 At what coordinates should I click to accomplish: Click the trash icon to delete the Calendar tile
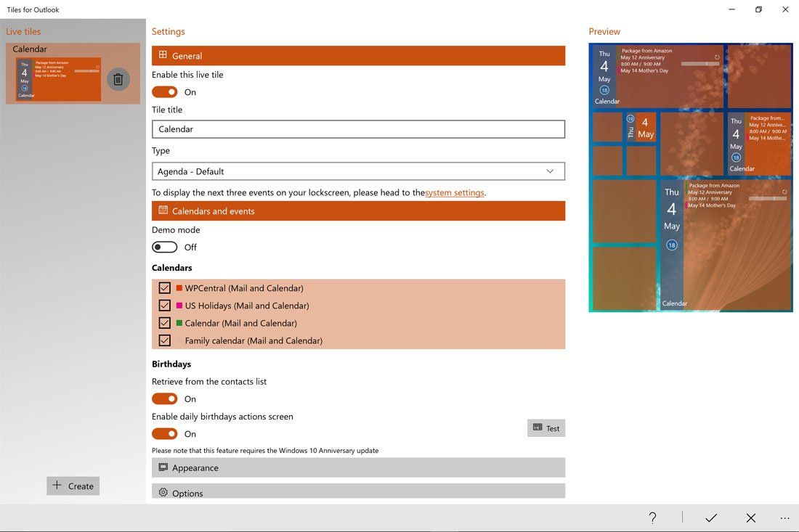click(118, 78)
